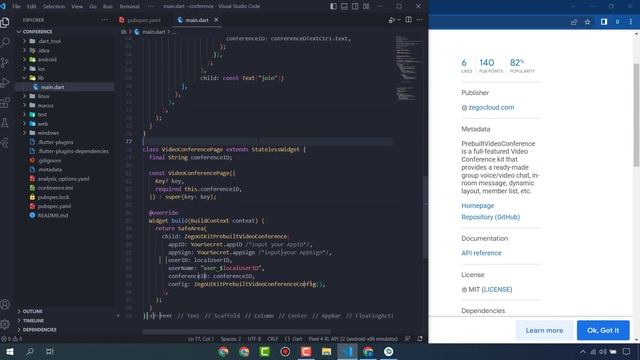Open the red record app on taskbar
Screen dimensions: 640x360
pos(285,351)
